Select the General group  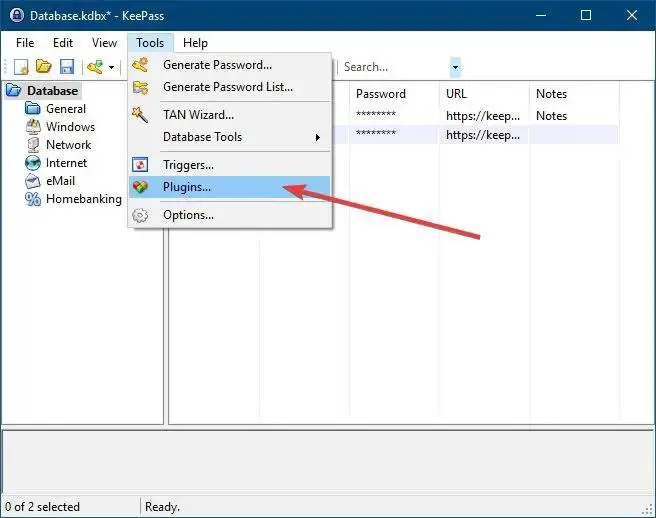click(x=66, y=109)
